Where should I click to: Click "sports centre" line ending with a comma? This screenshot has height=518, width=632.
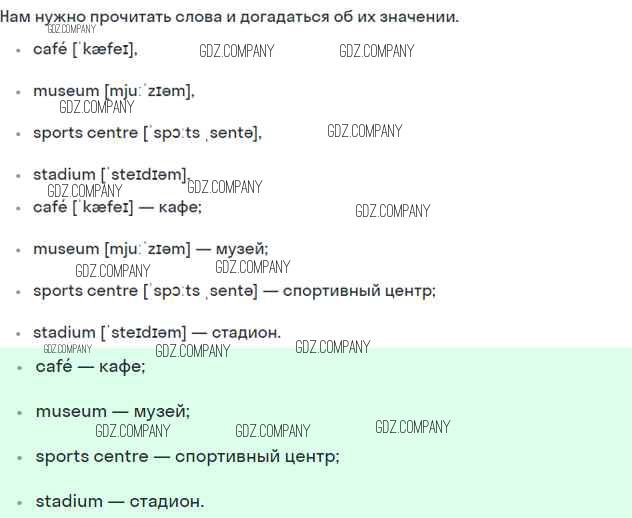click(x=147, y=133)
